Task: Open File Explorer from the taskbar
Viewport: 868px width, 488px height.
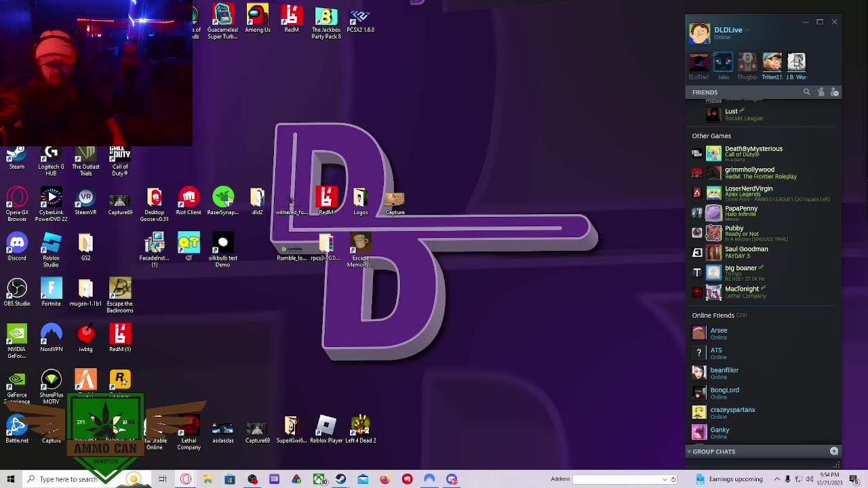Action: tap(208, 479)
